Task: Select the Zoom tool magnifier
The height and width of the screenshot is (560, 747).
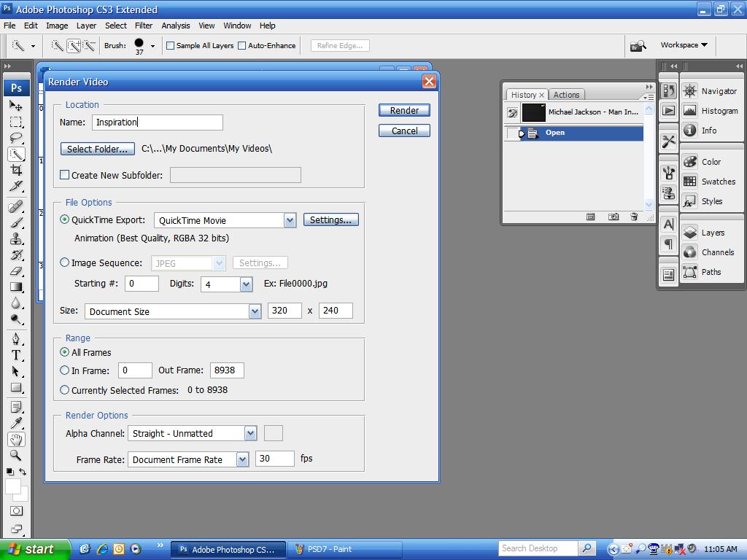Action: pos(16,456)
